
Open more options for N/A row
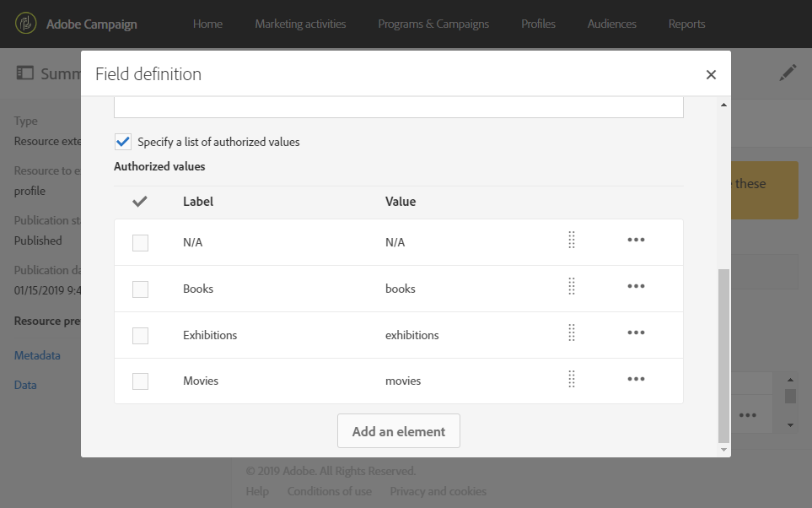click(636, 240)
